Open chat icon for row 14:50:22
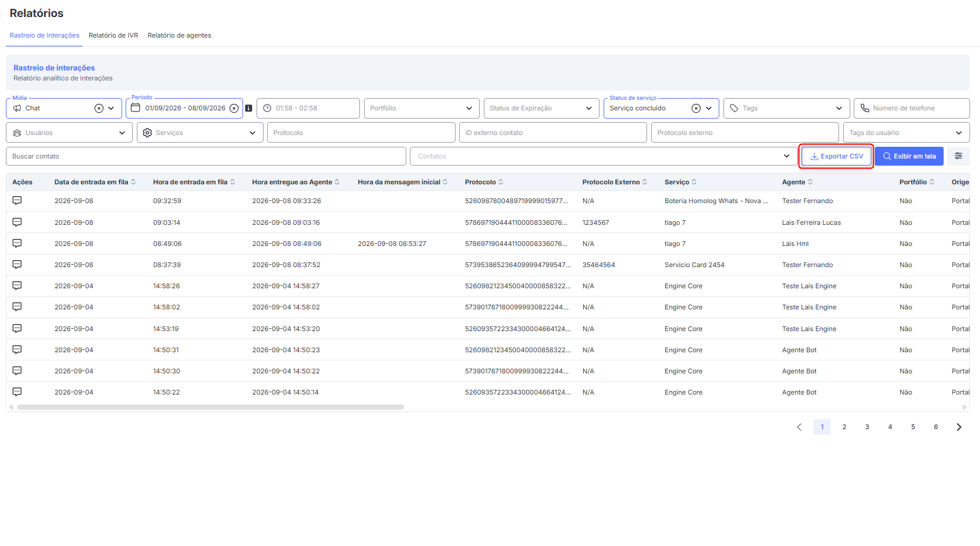The image size is (980, 546). [x=17, y=392]
